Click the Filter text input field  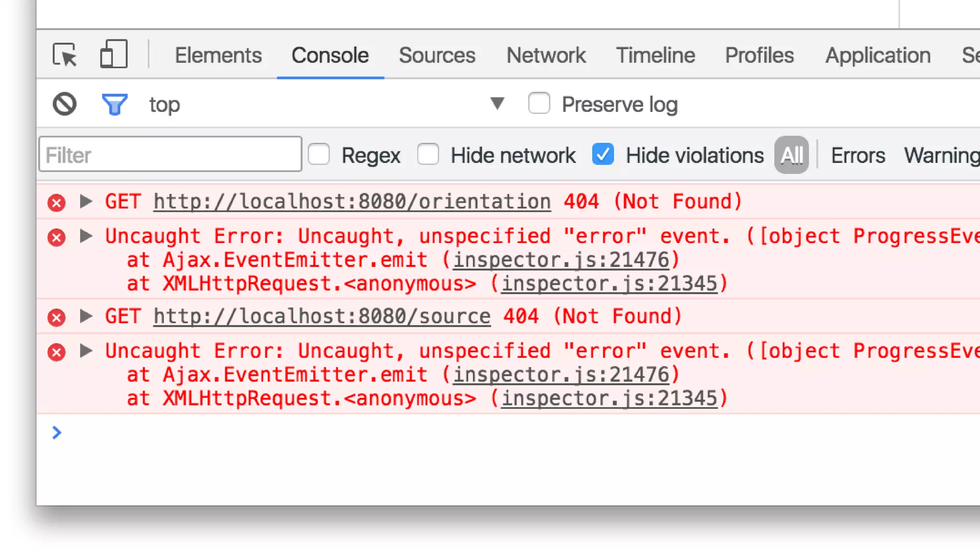pyautogui.click(x=170, y=154)
